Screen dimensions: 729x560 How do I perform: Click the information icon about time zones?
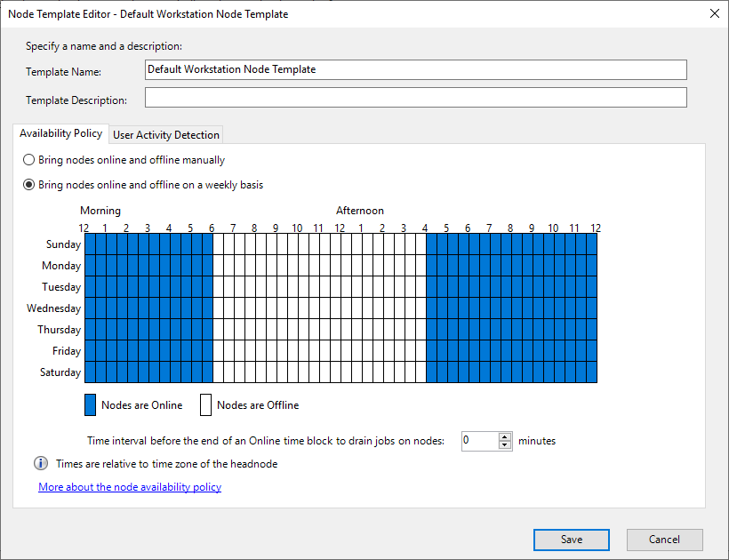click(x=39, y=462)
